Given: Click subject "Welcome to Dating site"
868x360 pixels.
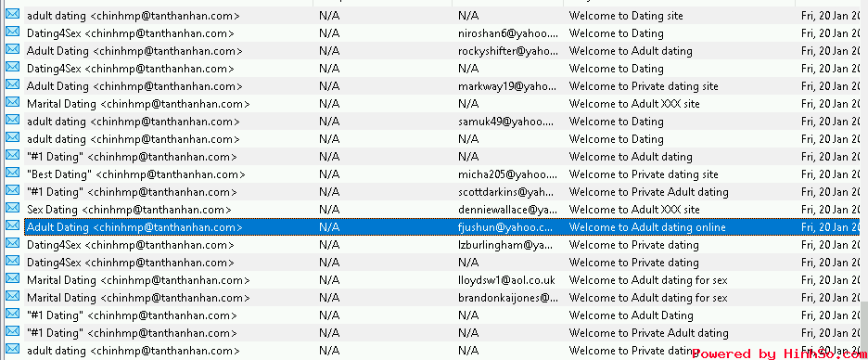Looking at the screenshot, I should tap(626, 16).
